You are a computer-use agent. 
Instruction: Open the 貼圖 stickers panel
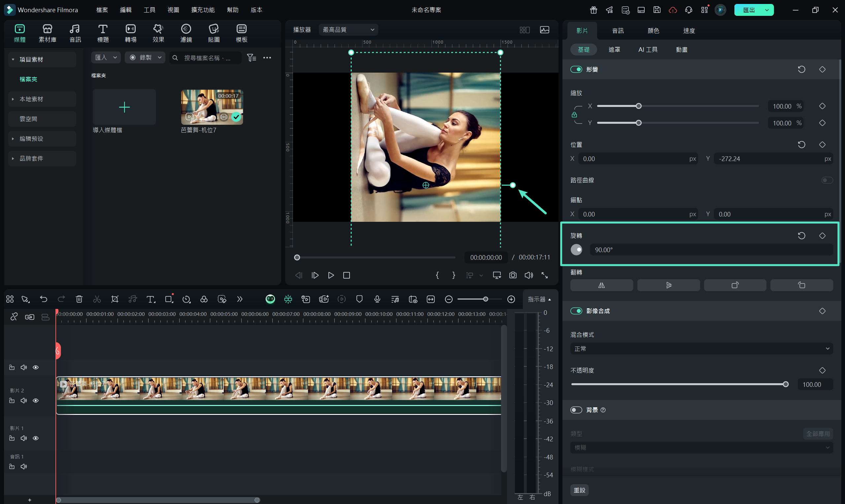click(x=213, y=33)
